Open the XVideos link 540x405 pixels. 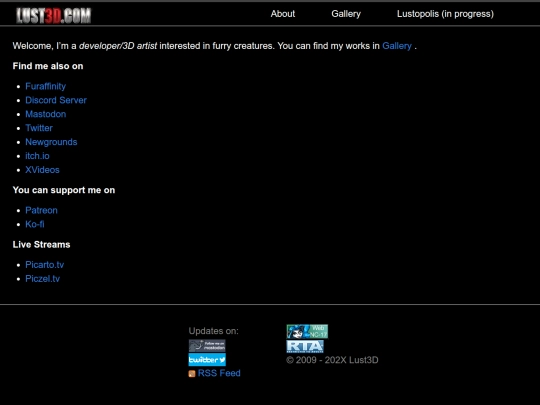(42, 170)
